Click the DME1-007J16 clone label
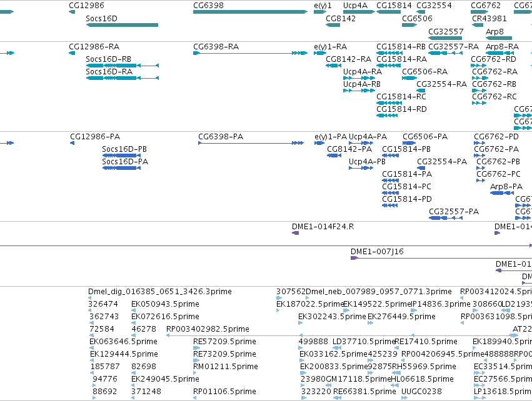This screenshot has height=401, width=532. [x=377, y=252]
